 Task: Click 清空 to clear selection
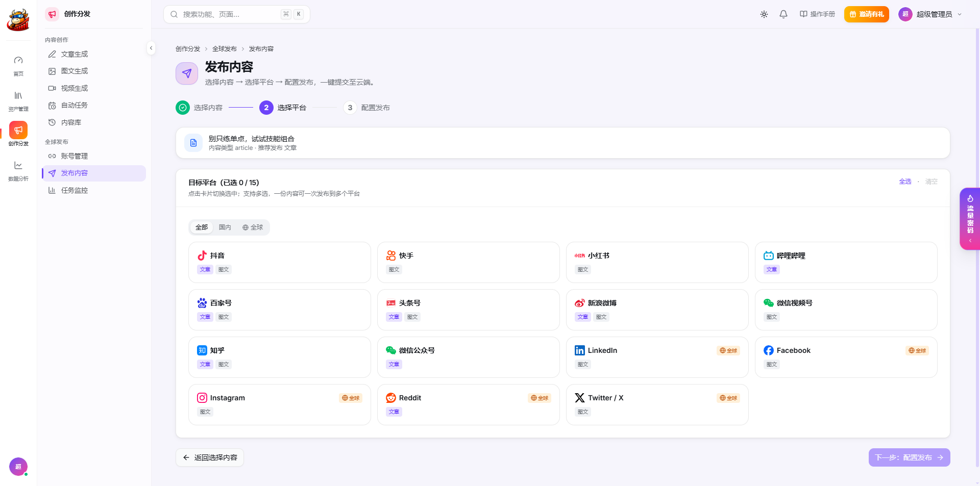click(932, 182)
